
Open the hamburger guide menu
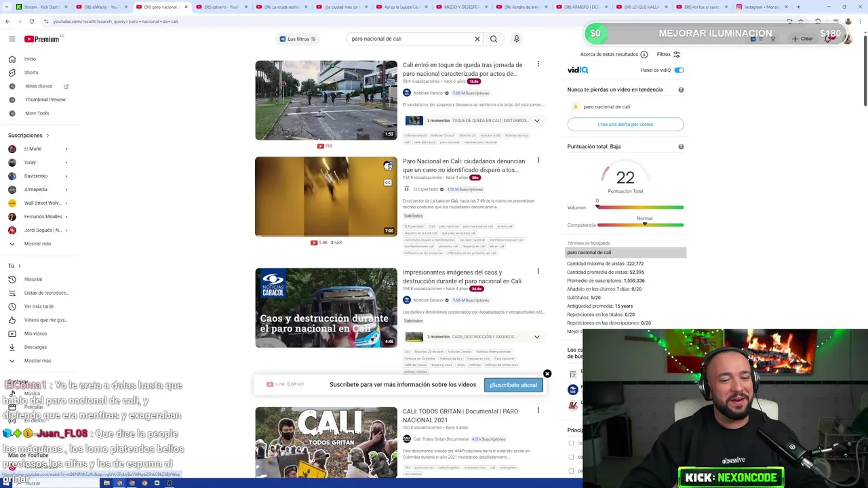pos(12,39)
